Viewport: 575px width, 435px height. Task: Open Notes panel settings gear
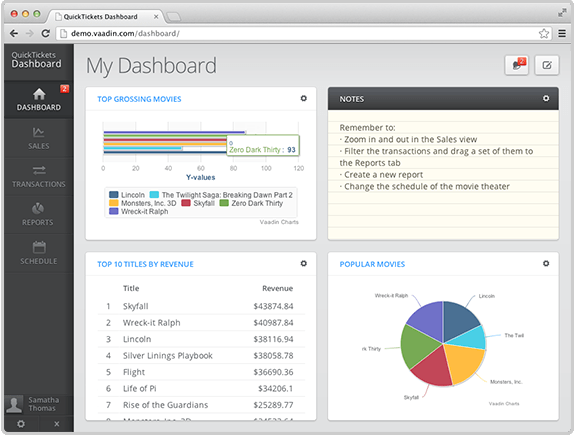click(546, 98)
